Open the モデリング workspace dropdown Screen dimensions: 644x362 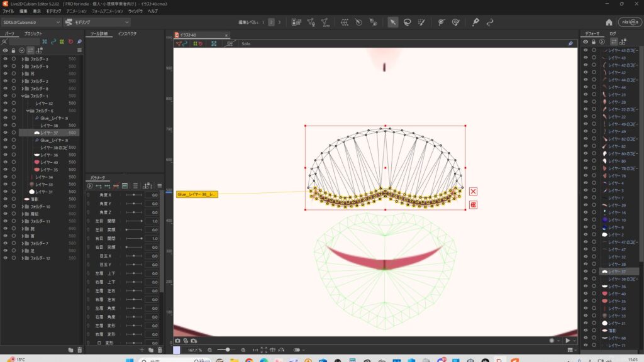(x=97, y=22)
